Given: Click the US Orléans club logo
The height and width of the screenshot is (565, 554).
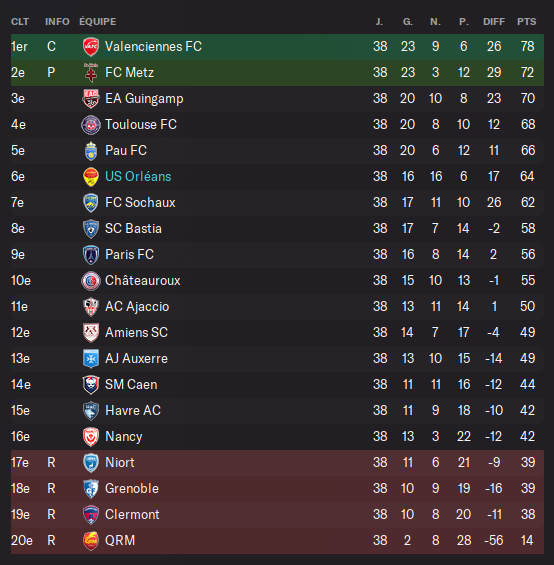Looking at the screenshot, I should [91, 177].
